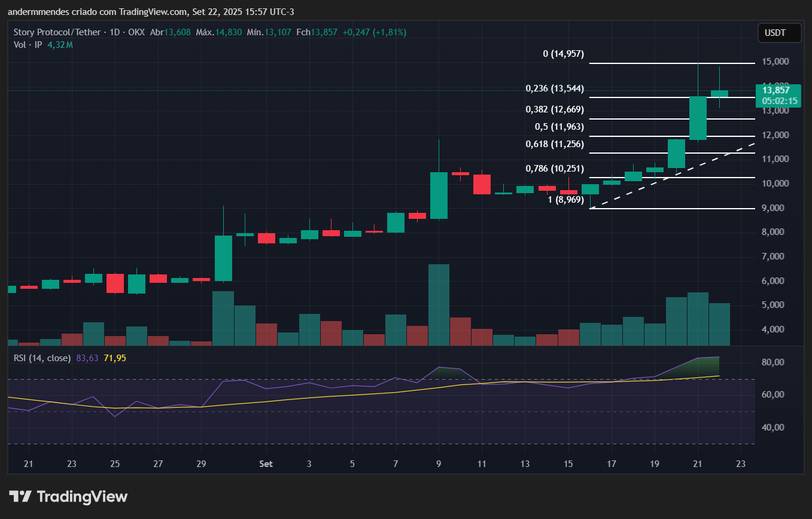Open the RSI (14, close) indicator legend
The image size is (812, 519).
(42, 358)
